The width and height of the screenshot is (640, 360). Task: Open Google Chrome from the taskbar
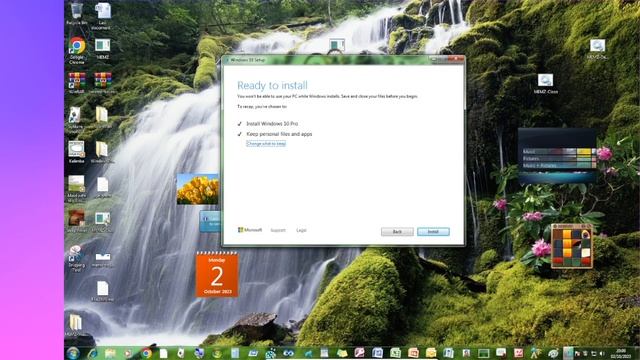coord(147,353)
